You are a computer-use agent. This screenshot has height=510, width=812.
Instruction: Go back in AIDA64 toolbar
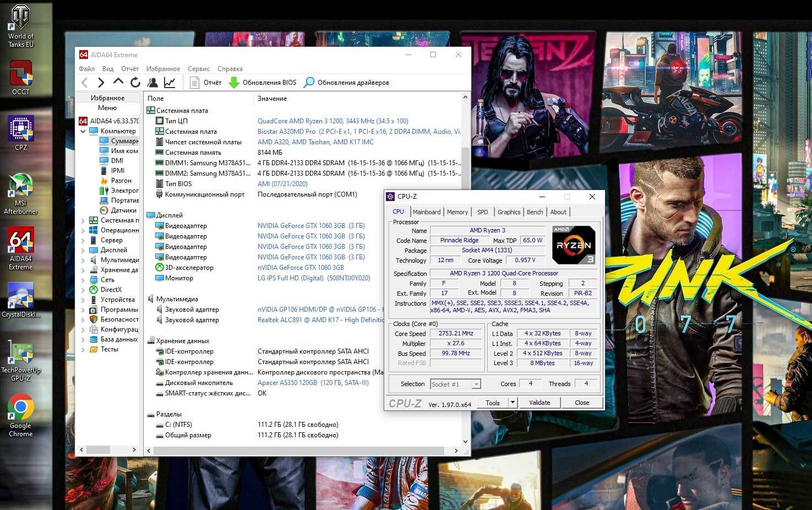[x=84, y=83]
